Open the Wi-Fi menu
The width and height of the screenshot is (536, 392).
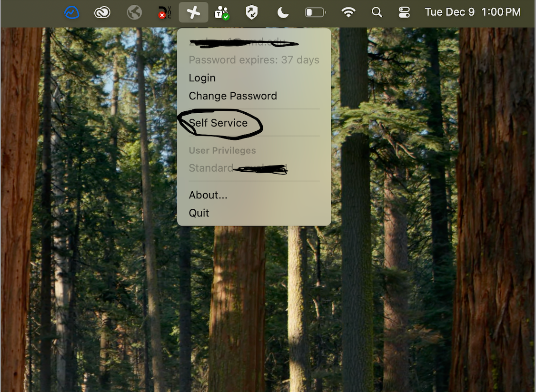pyautogui.click(x=348, y=12)
